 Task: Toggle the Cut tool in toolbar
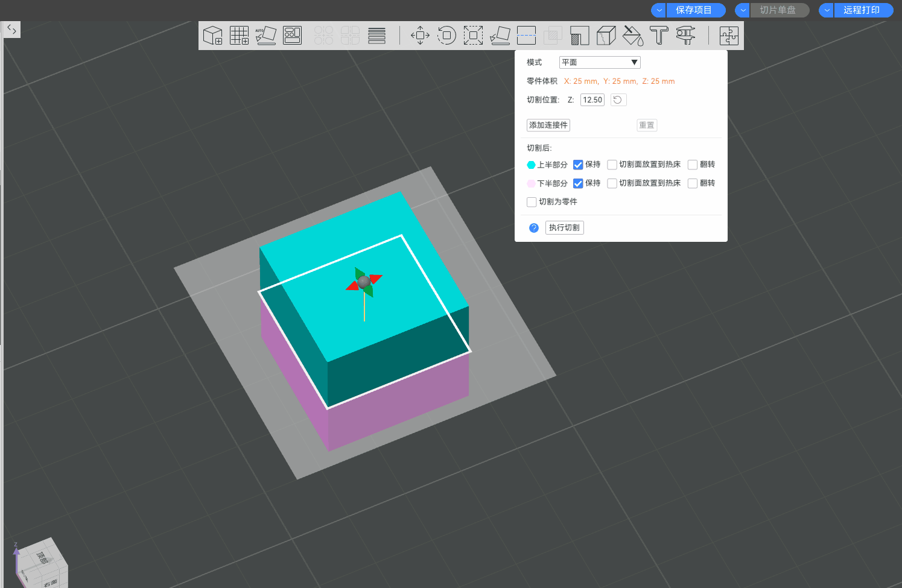(x=526, y=36)
